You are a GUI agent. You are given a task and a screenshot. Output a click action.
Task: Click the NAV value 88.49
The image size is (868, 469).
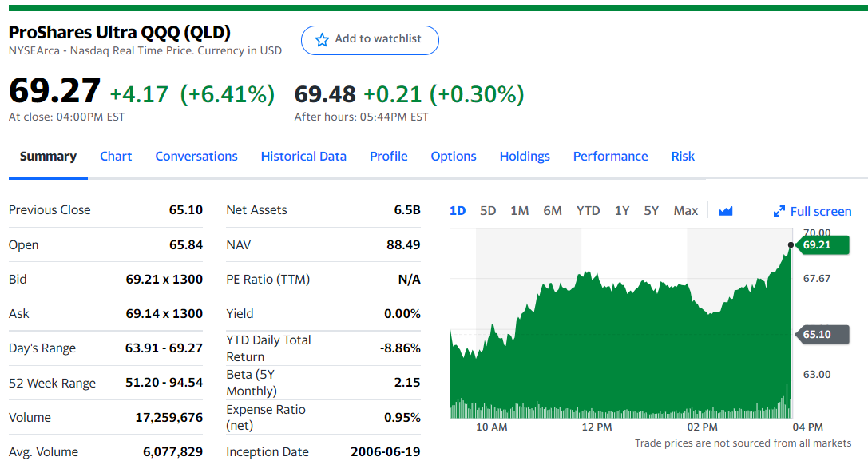point(403,244)
